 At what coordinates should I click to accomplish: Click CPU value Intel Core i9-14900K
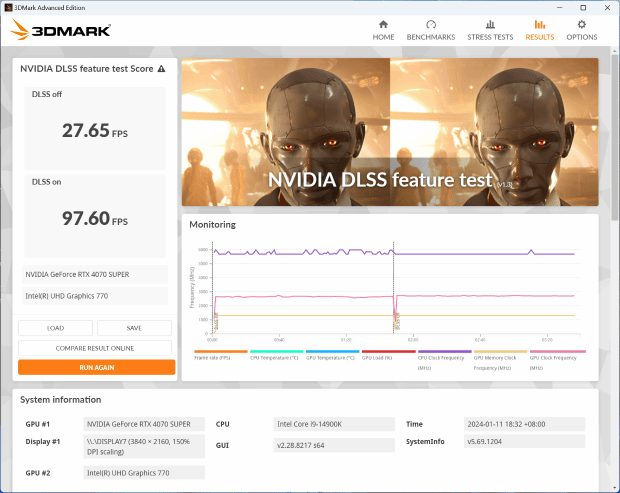tap(334, 424)
